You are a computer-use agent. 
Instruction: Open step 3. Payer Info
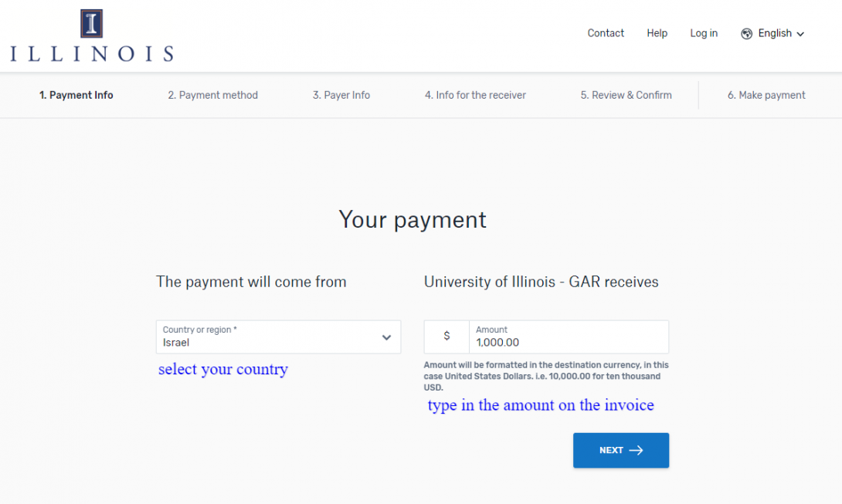(341, 95)
